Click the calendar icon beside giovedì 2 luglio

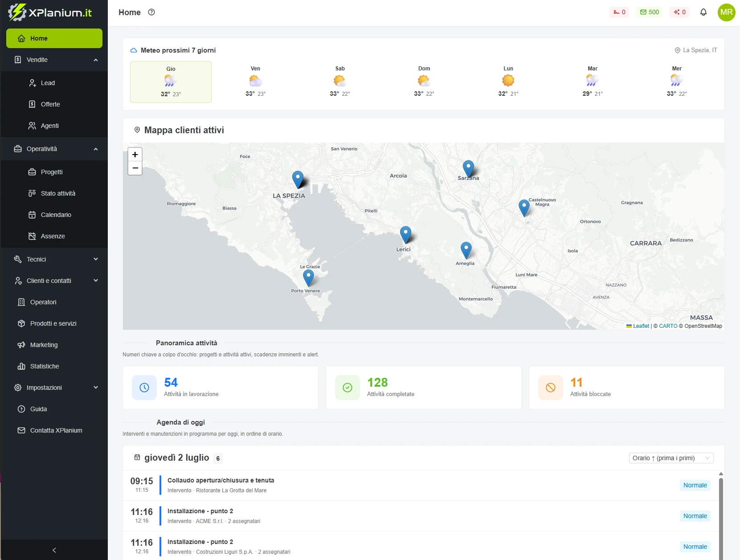tap(137, 457)
